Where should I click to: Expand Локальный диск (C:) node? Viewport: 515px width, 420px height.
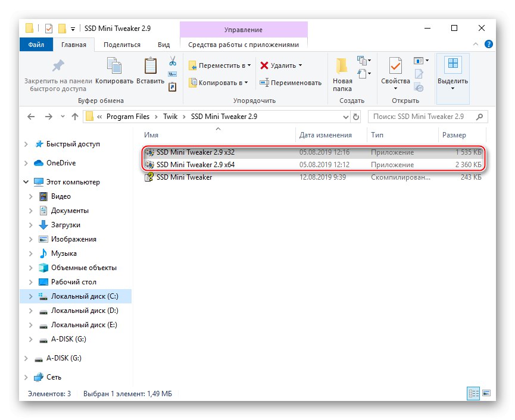(30, 296)
